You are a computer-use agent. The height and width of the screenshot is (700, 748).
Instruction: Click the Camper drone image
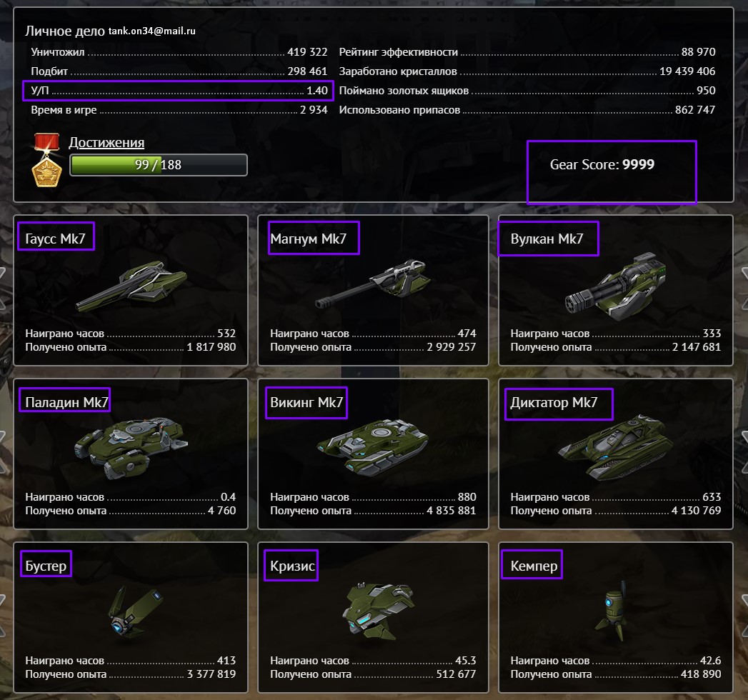coord(612,611)
